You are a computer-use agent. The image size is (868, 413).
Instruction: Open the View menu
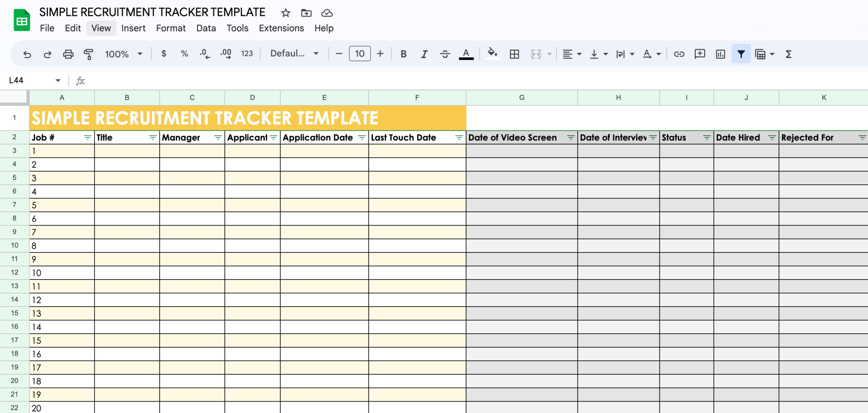pos(101,28)
